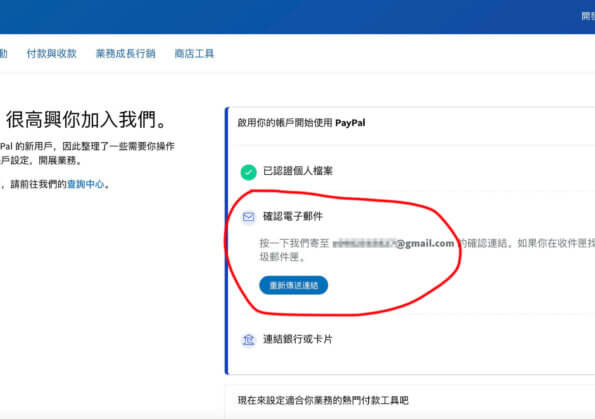Click 現在來設定適合你業務的熱門付款工具吧 section heading
This screenshot has width=595, height=419.
(x=323, y=400)
